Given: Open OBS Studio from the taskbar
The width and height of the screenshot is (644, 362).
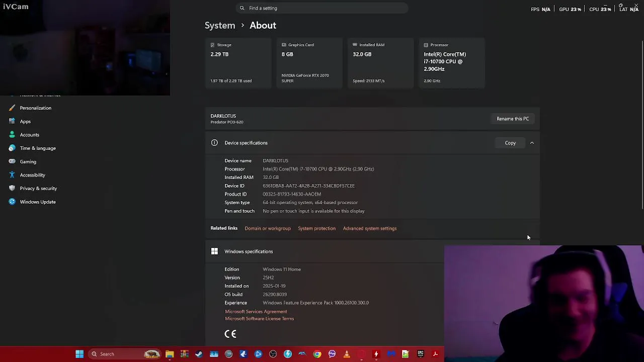Looking at the screenshot, I should coord(273,354).
